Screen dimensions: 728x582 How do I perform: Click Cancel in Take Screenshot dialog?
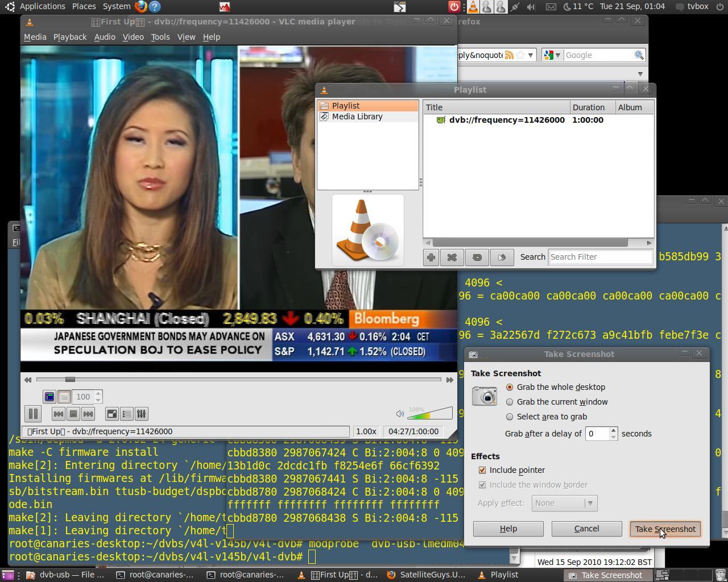586,529
